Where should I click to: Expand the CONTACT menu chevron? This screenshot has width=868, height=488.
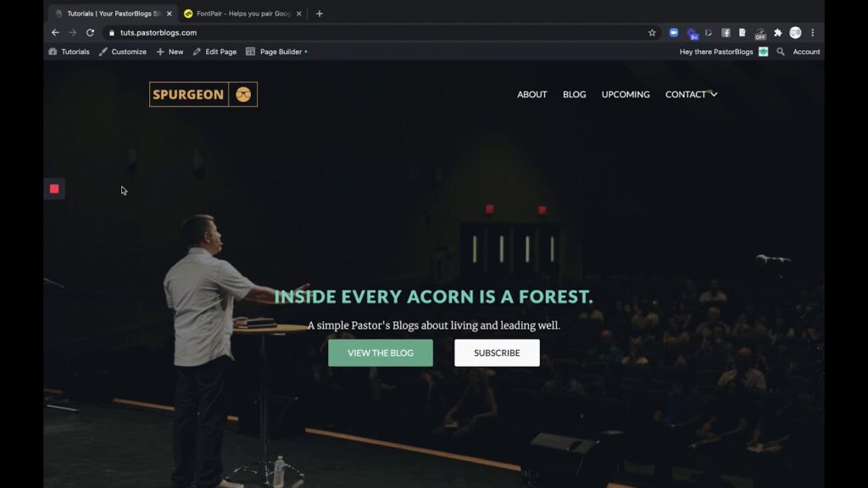714,94
